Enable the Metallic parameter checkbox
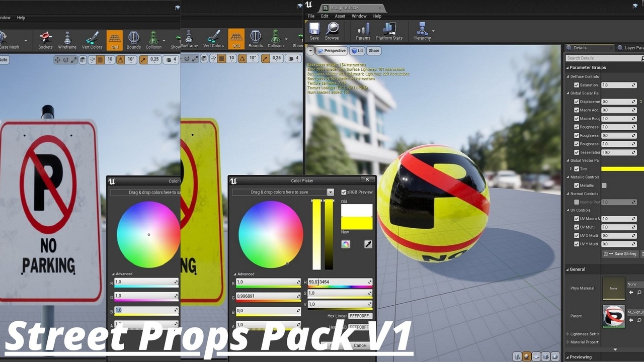This screenshot has height=362, width=644. (577, 186)
